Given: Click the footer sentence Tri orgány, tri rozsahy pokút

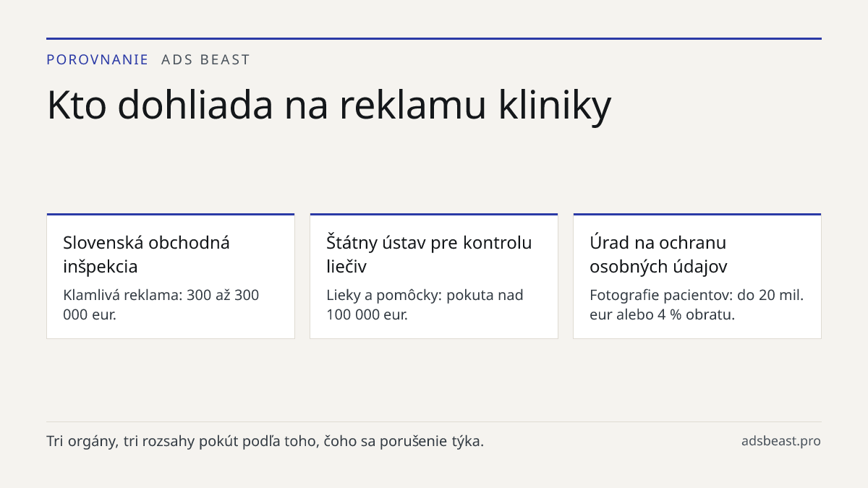Looking at the screenshot, I should [265, 441].
